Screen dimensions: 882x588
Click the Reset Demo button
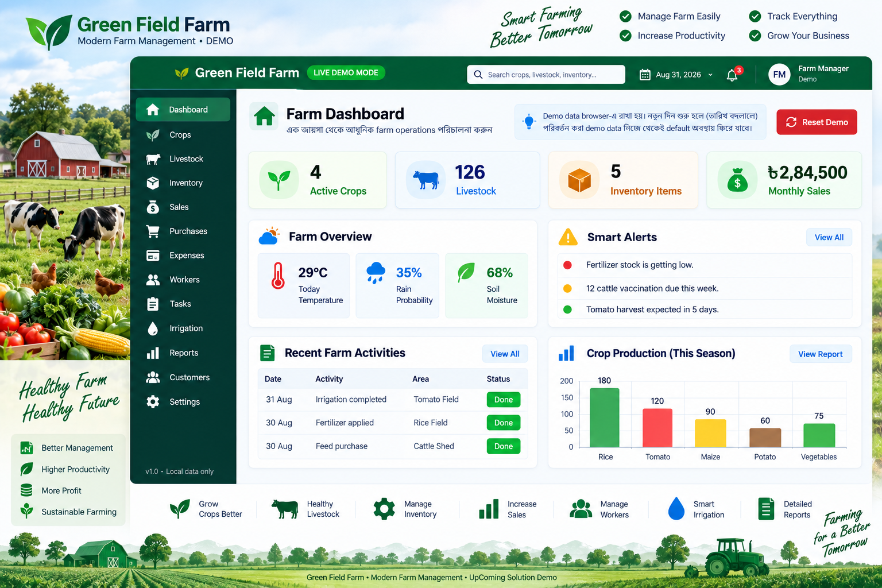[817, 122]
